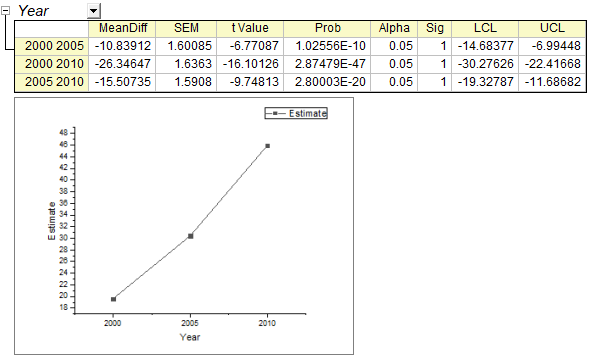Click the 18 Y-axis tick label

pos(64,307)
